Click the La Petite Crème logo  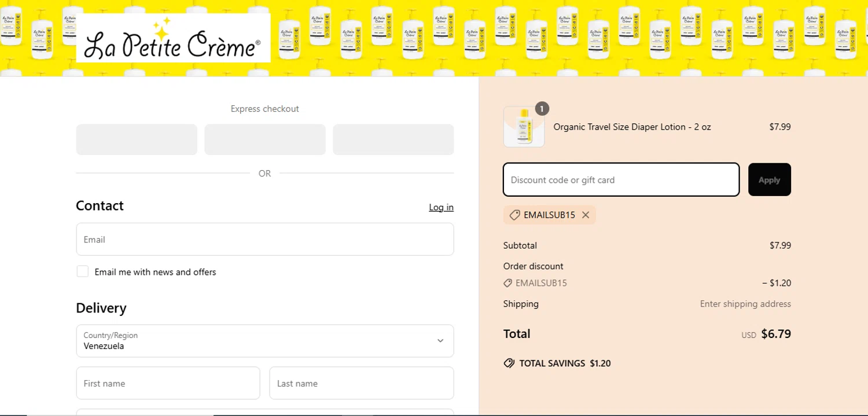173,38
